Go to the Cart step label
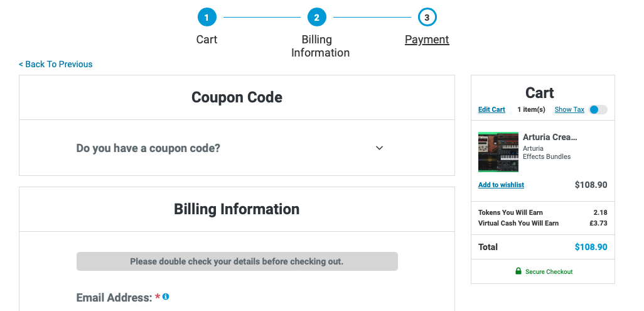 [x=207, y=40]
